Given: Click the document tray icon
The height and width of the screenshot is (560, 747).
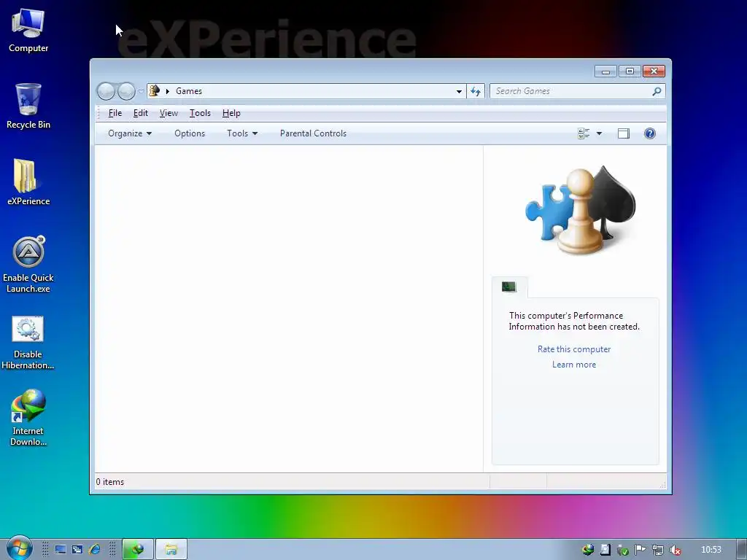Looking at the screenshot, I should coord(605,550).
